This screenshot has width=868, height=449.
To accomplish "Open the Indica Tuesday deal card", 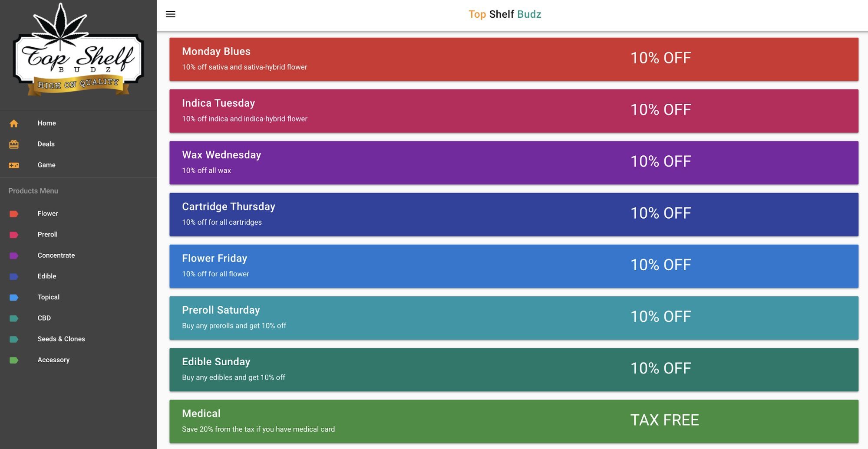I will pyautogui.click(x=513, y=111).
